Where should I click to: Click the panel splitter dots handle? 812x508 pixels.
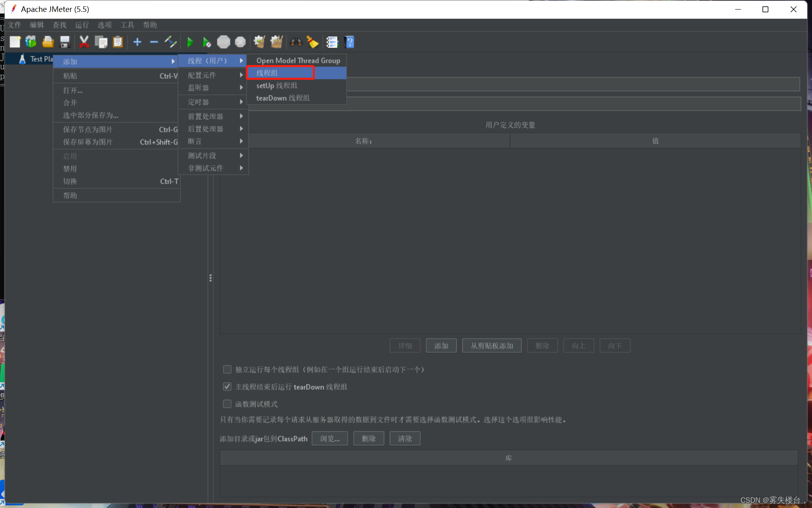pyautogui.click(x=211, y=278)
